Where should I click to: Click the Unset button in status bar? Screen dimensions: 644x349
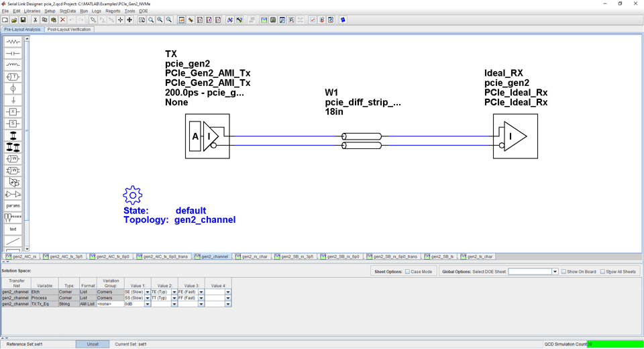point(93,344)
